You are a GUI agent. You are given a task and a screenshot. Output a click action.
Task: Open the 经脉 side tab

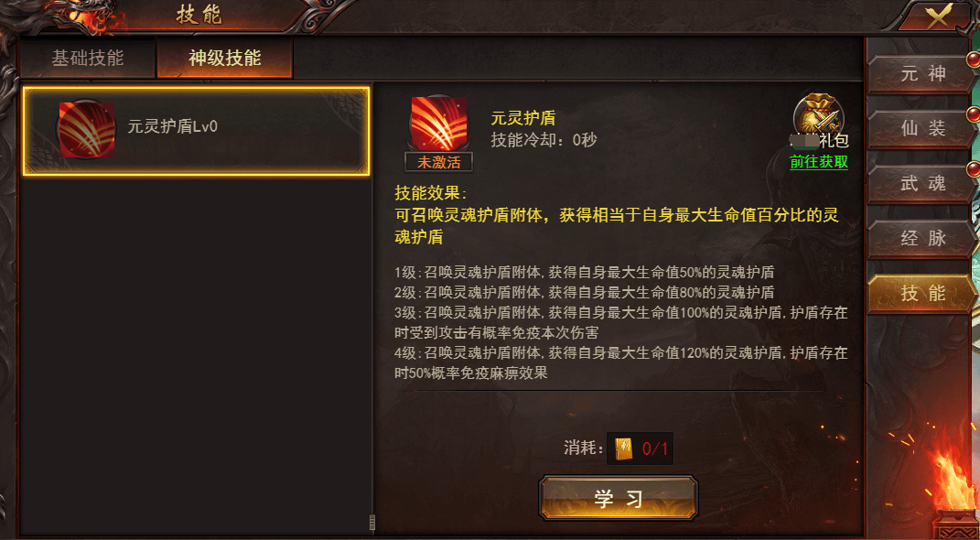click(920, 239)
